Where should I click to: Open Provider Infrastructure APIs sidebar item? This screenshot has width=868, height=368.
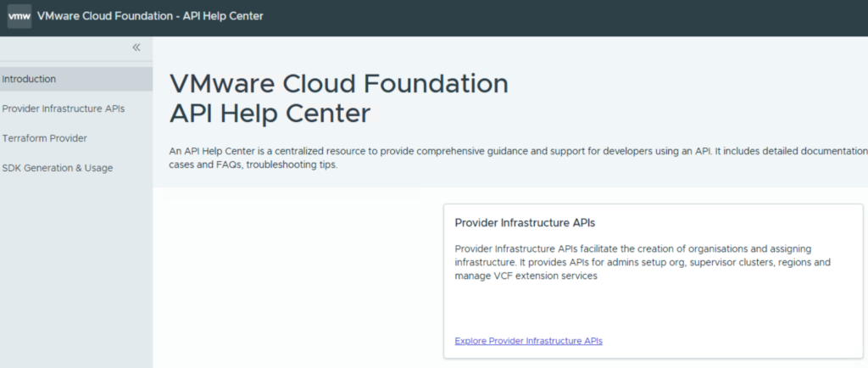64,109
